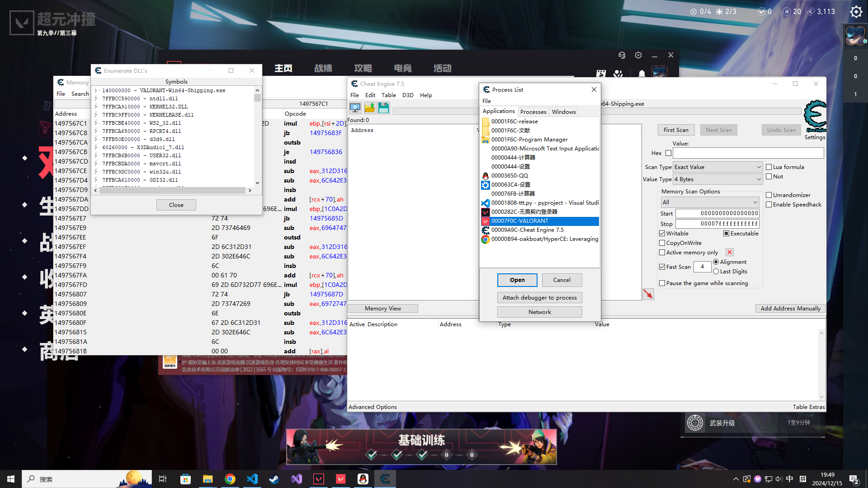
Task: Click volume icon in system tray
Action: pos(778,479)
